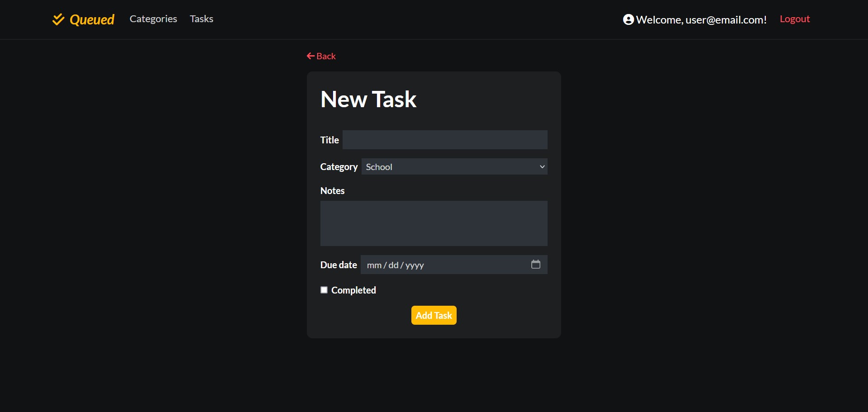This screenshot has width=868, height=412.
Task: Navigate to the Tasks page
Action: point(201,19)
